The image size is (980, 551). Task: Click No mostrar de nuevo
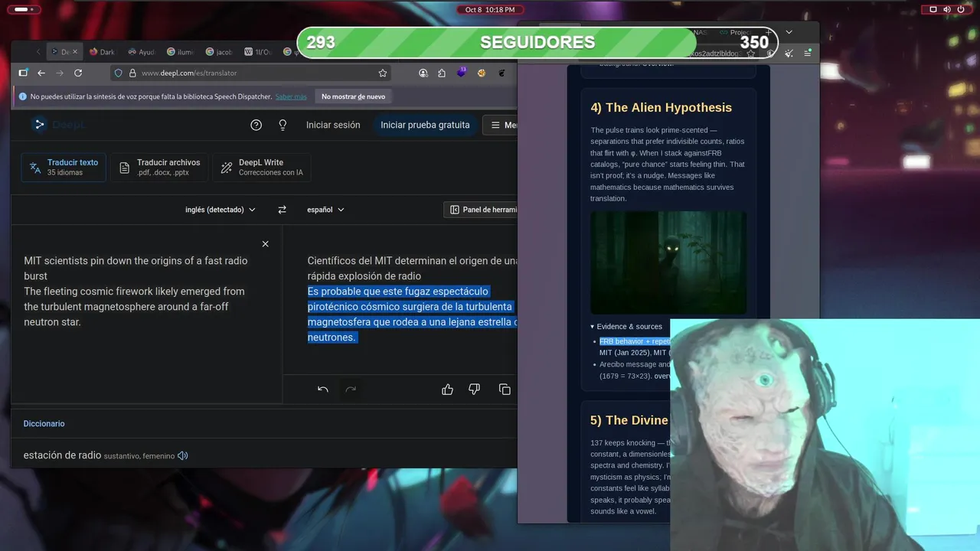(353, 96)
